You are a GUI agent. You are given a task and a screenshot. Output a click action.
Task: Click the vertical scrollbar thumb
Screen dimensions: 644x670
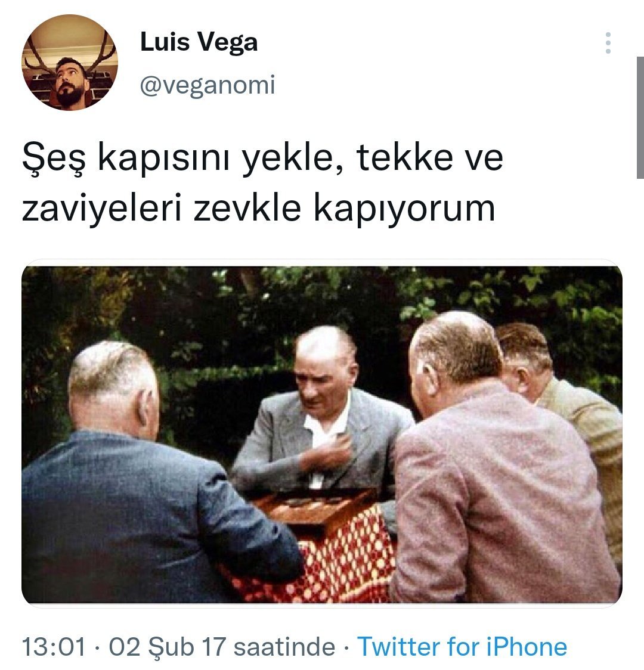coord(640,117)
